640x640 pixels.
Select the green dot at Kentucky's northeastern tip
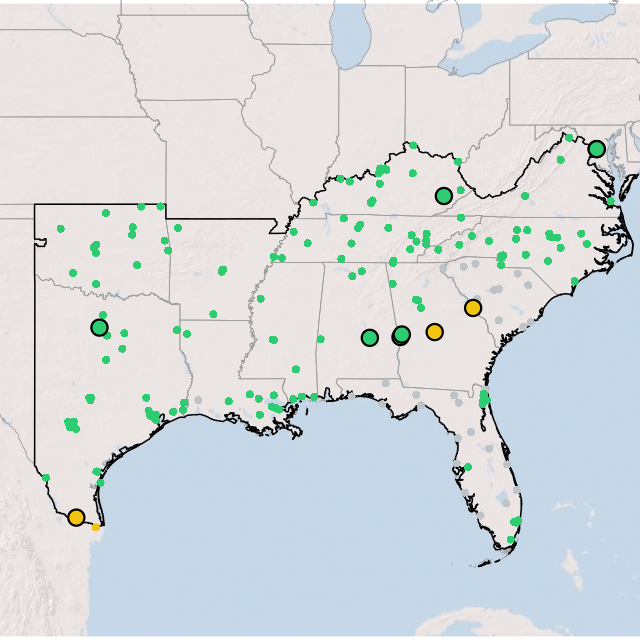[x=458, y=162]
